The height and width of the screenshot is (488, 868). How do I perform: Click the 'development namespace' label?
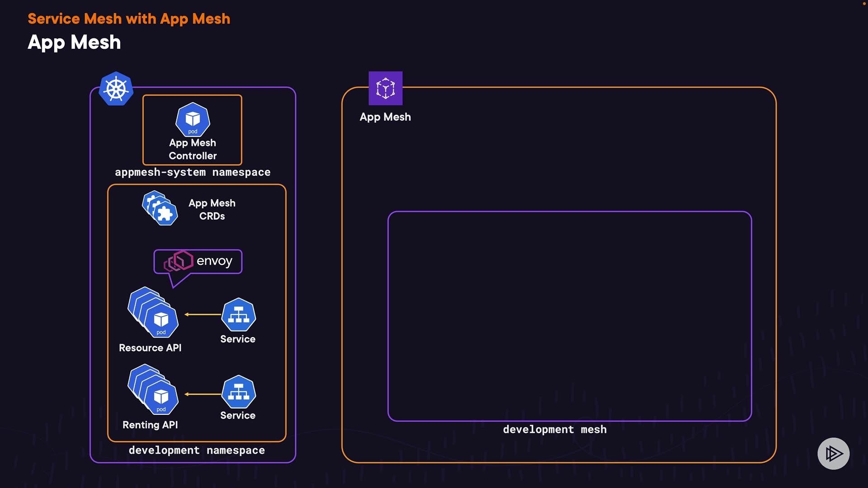click(x=197, y=450)
